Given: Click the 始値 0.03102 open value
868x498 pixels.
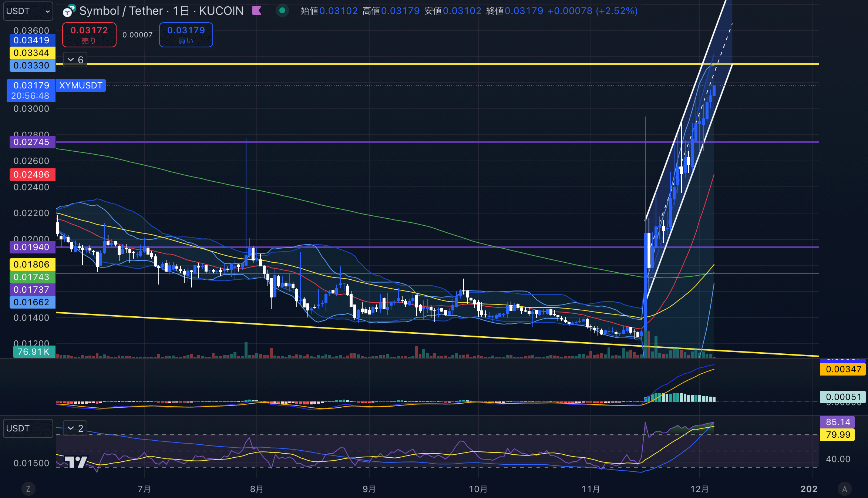Looking at the screenshot, I should (329, 11).
